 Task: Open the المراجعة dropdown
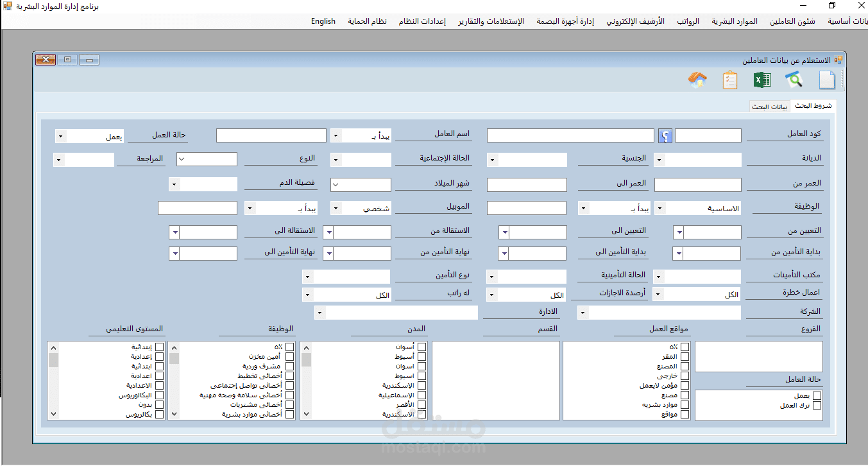[58, 160]
